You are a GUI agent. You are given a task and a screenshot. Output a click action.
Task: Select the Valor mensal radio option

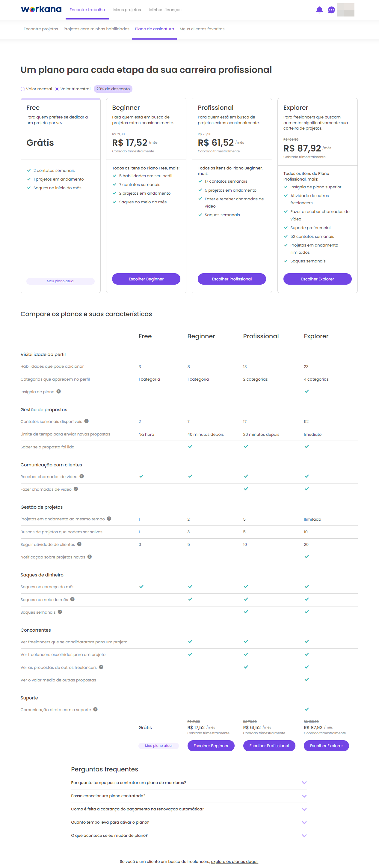click(x=23, y=89)
